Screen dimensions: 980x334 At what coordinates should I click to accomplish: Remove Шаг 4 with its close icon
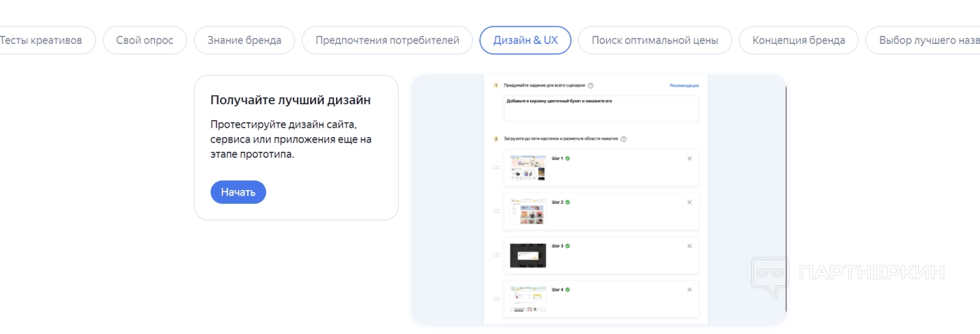click(690, 290)
